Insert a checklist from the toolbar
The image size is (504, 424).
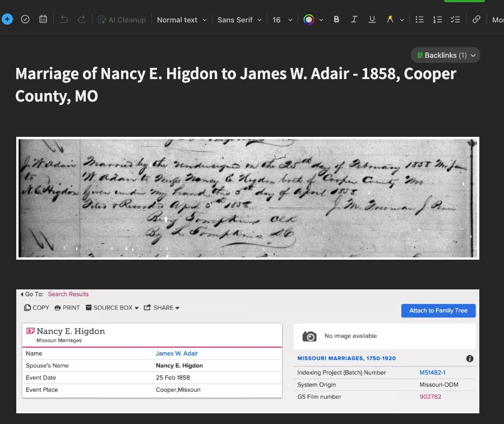click(455, 20)
